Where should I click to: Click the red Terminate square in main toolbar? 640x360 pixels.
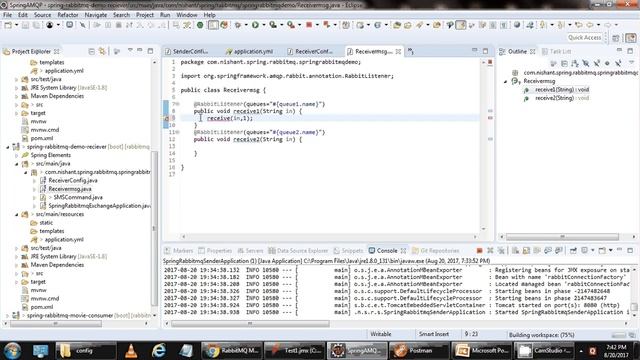click(x=309, y=25)
